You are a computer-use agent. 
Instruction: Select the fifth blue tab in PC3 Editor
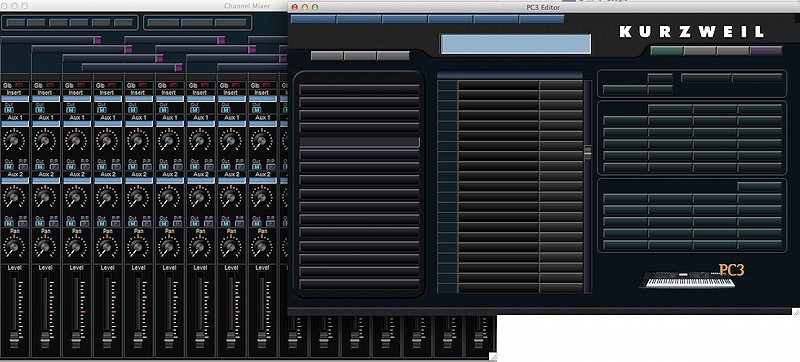point(496,19)
